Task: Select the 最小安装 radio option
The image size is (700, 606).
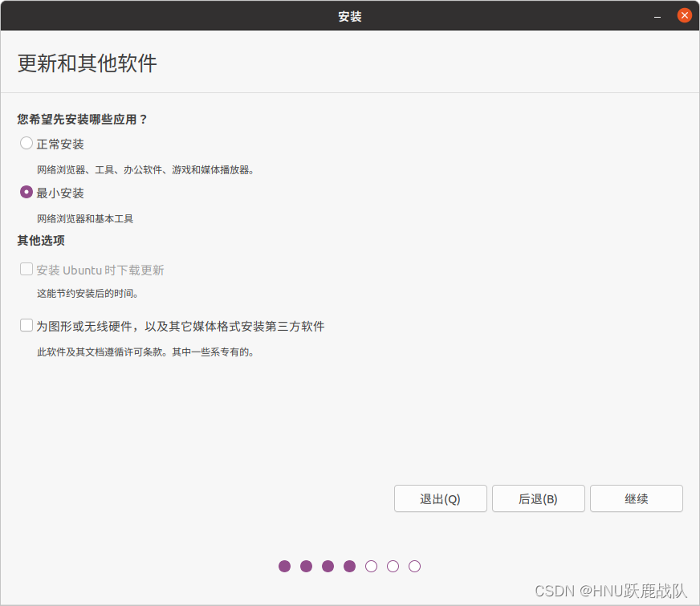Action: click(x=25, y=193)
